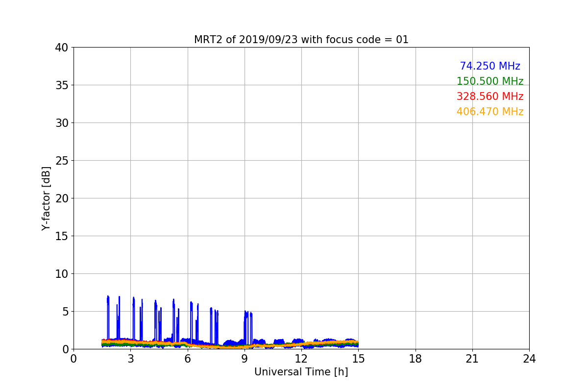Click the y-axis tick label 35
588x392 pixels.
click(x=61, y=85)
